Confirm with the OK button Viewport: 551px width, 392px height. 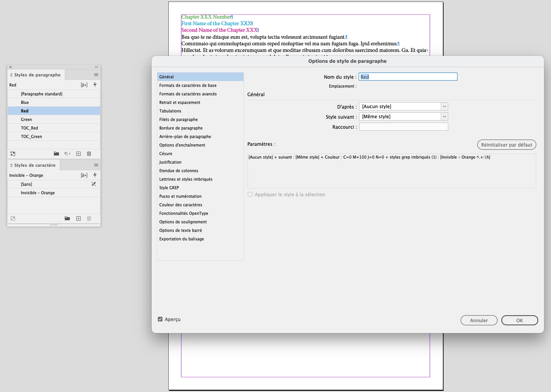[x=520, y=320]
